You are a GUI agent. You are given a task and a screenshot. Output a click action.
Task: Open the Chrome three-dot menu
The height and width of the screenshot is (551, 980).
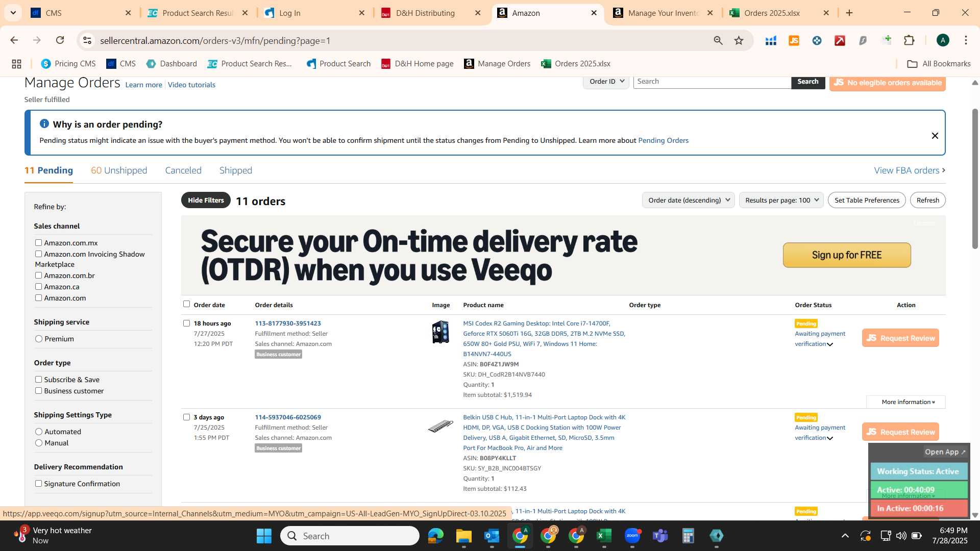pos(966,40)
